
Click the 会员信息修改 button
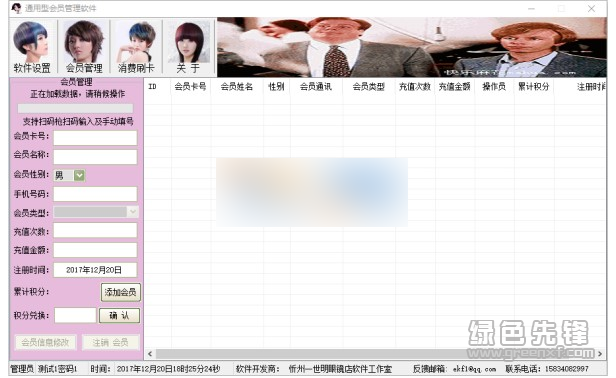coord(46,342)
